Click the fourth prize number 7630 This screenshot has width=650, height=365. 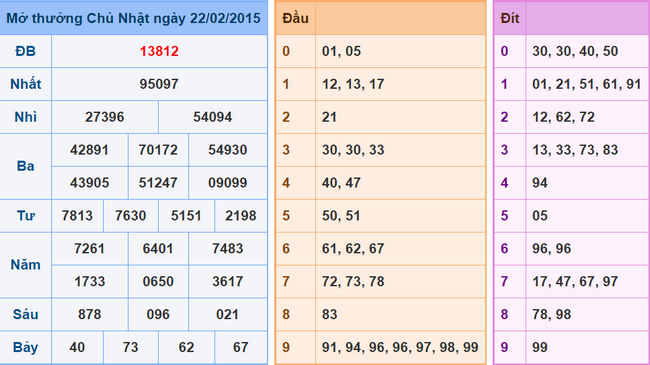point(131,216)
